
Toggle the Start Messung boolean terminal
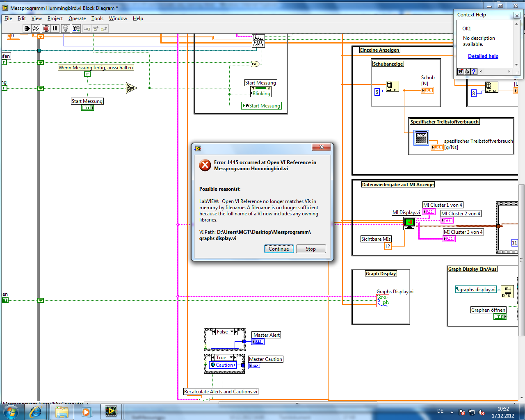pos(87,108)
